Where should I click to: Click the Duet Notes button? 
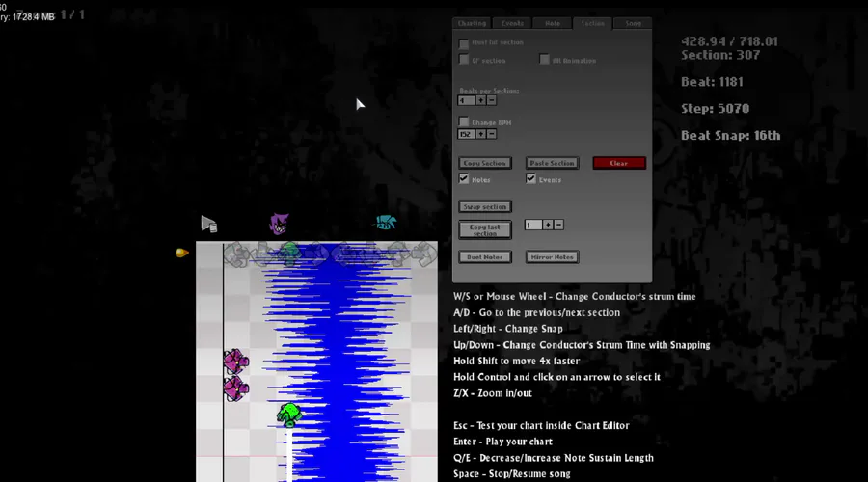point(485,257)
